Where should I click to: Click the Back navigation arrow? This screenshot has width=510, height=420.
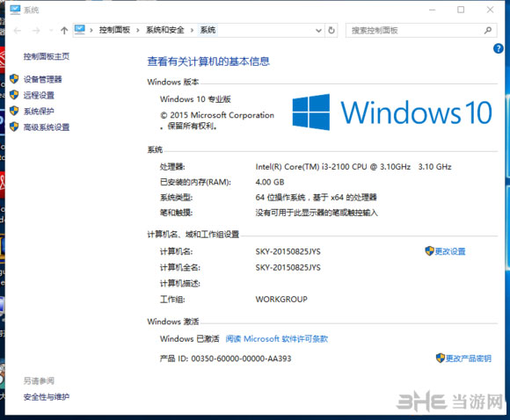pos(18,31)
